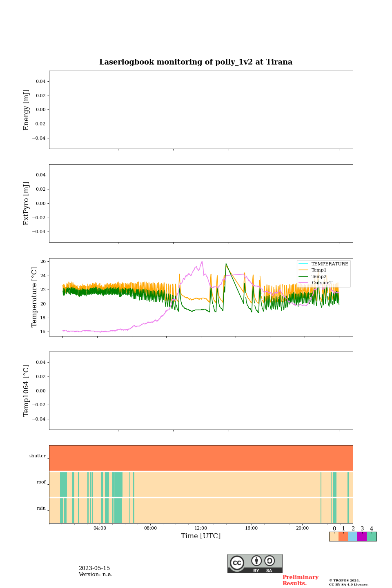
Task: Click the 16:00 time tick label
Action: [x=252, y=528]
